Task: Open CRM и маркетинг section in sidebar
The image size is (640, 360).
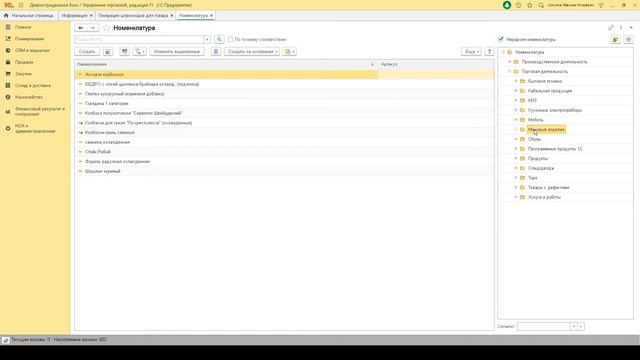Action: point(32,50)
